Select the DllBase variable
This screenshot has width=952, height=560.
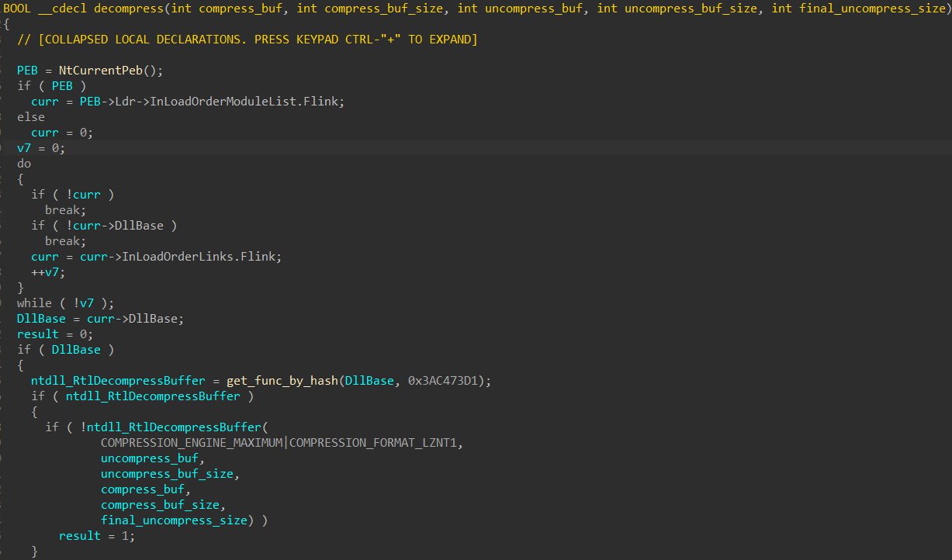41,318
